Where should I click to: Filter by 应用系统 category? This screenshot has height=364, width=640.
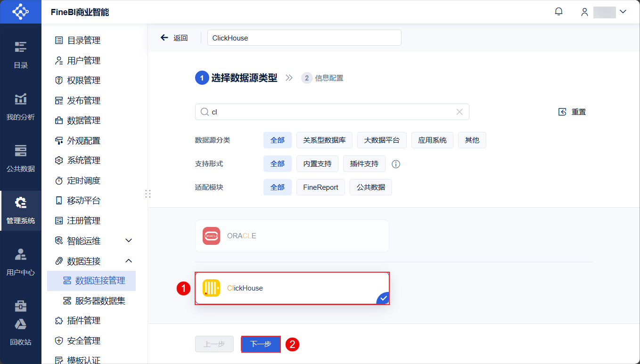[x=432, y=140]
